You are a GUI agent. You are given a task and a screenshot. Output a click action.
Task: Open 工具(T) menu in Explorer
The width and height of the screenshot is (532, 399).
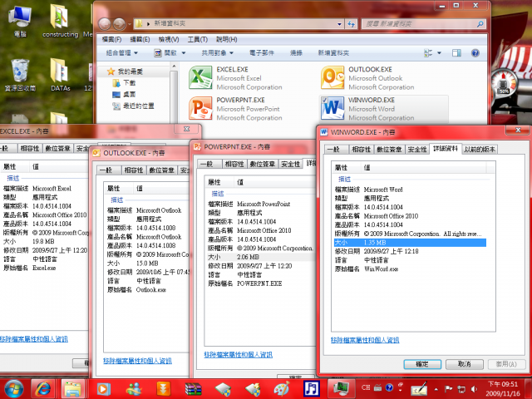point(198,39)
